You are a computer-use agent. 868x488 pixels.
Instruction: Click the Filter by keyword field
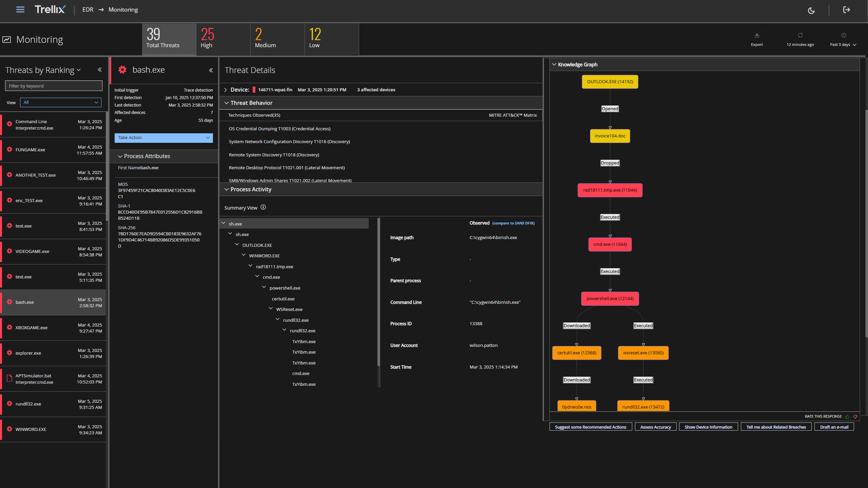[x=54, y=86]
